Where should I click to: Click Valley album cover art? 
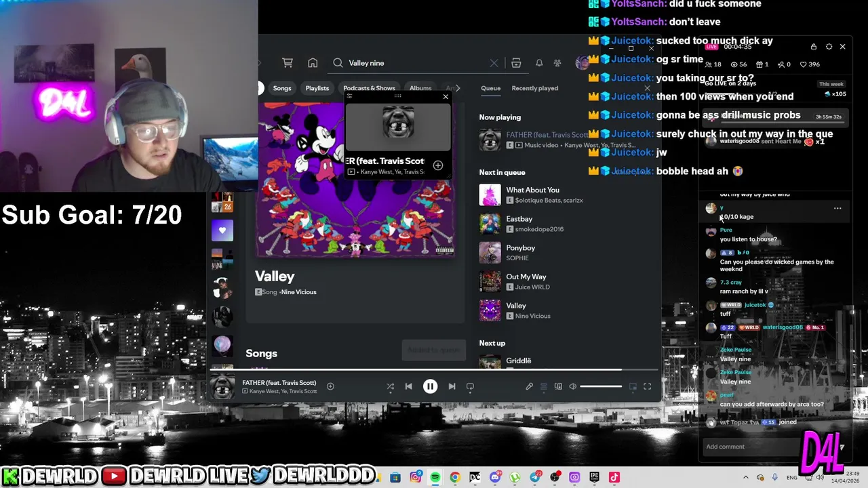355,180
